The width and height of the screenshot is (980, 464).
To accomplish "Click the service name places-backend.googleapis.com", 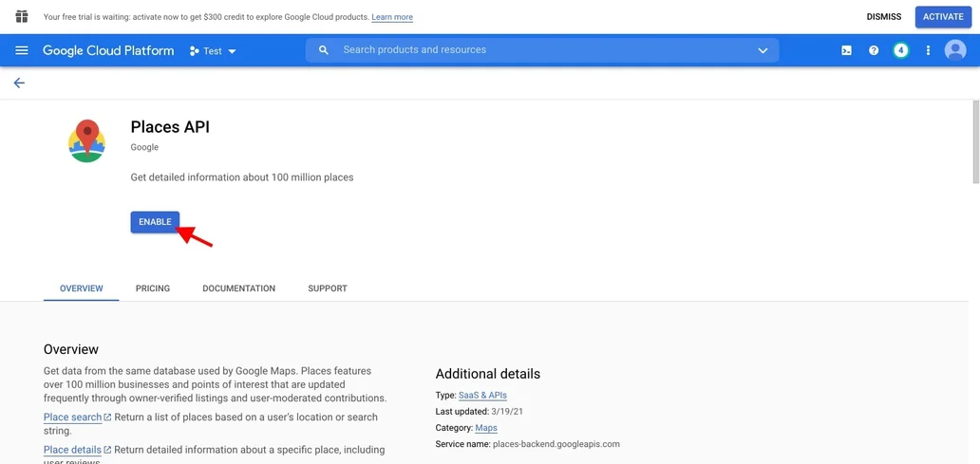I will (556, 444).
